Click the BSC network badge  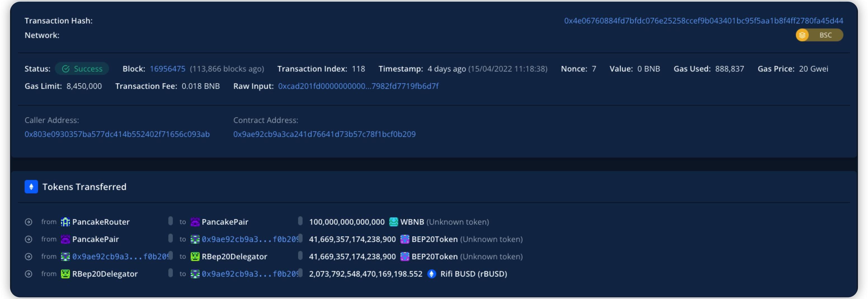point(819,35)
